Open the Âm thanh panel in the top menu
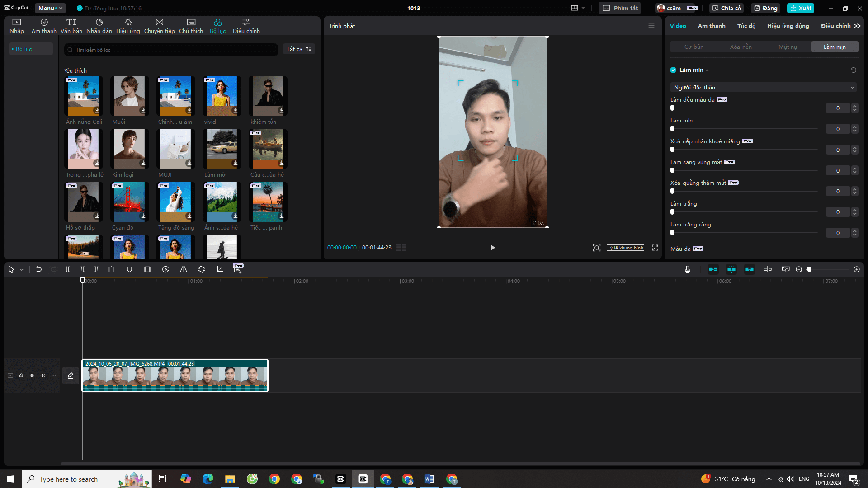868x488 pixels. [x=43, y=25]
